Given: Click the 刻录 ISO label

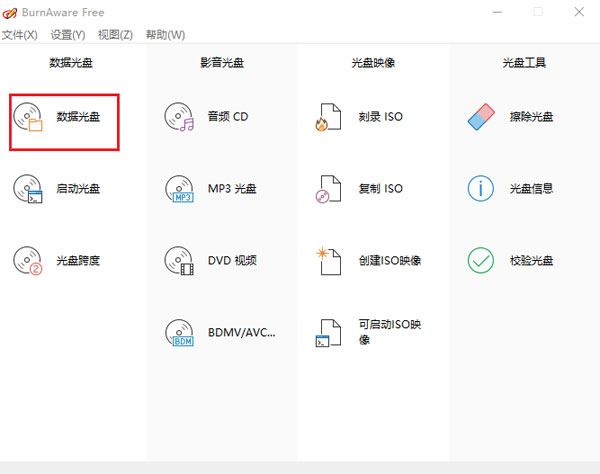Looking at the screenshot, I should pos(380,117).
